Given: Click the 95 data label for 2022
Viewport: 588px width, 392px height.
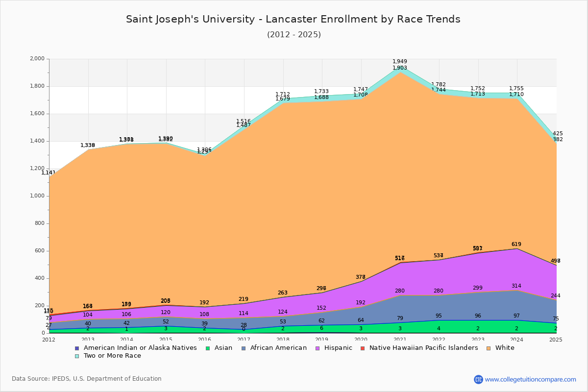Looking at the screenshot, I should point(439,316).
